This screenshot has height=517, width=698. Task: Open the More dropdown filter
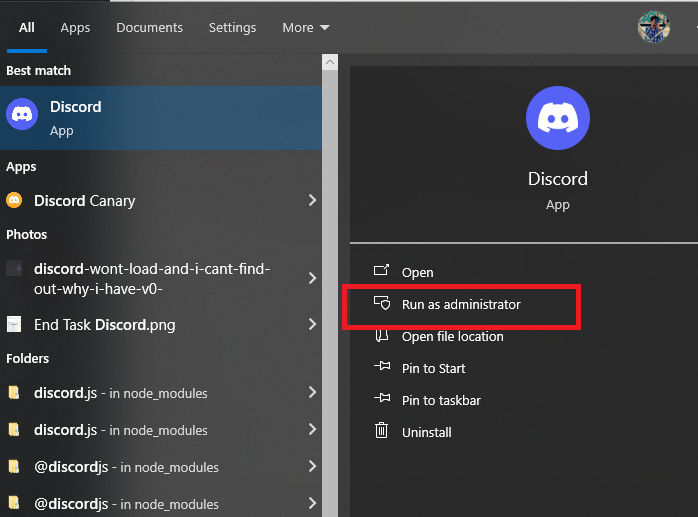pyautogui.click(x=306, y=28)
